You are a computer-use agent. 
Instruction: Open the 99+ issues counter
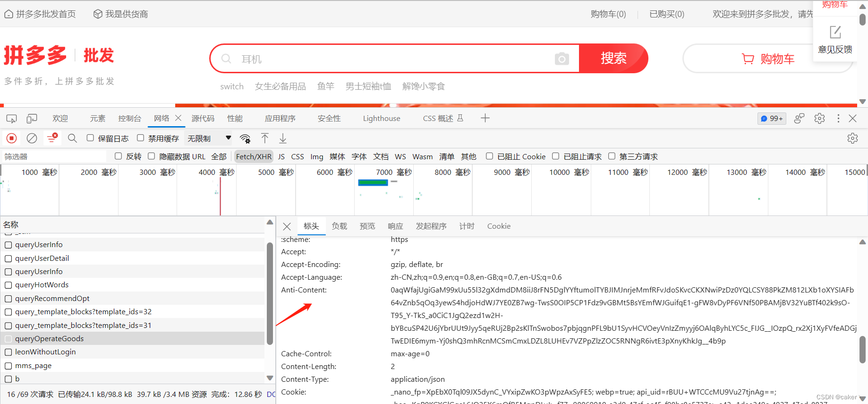[x=772, y=119]
